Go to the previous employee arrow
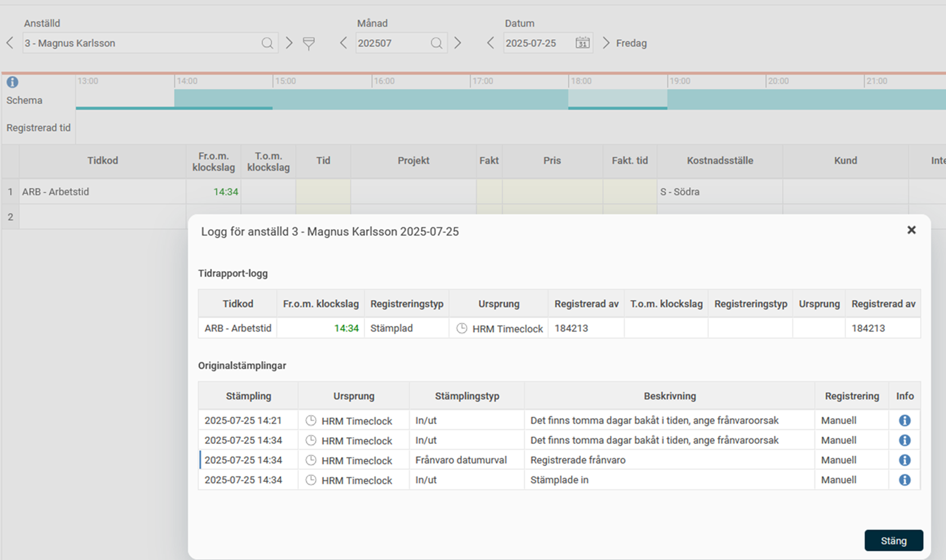The image size is (946, 560). 10,43
